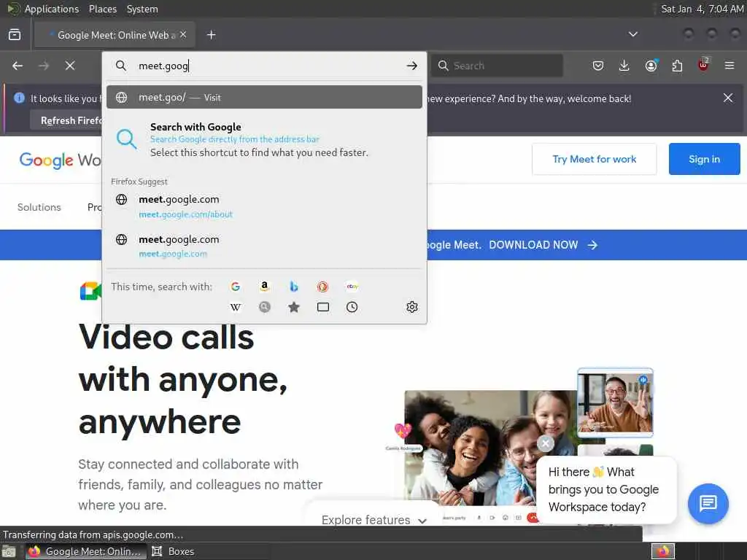Viewport: 747px width, 560px height.
Task: Open the chat bubble widget button
Action: coord(708,503)
